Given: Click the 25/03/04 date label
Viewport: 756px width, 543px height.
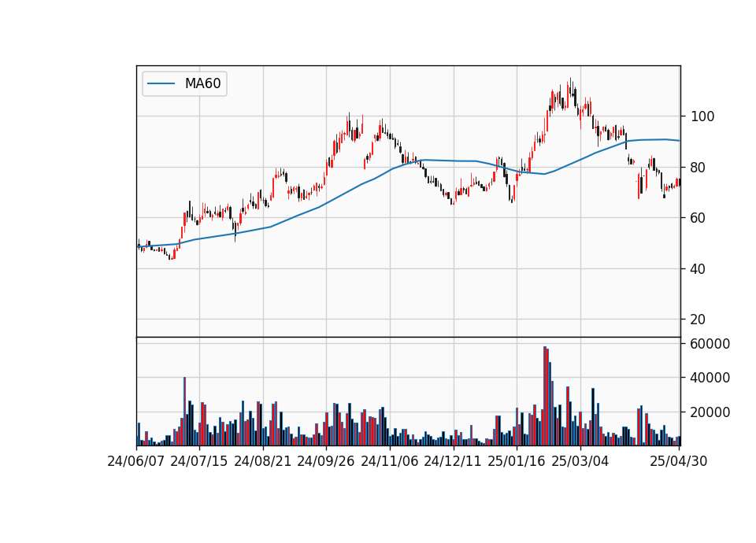Looking at the screenshot, I should point(580,462).
